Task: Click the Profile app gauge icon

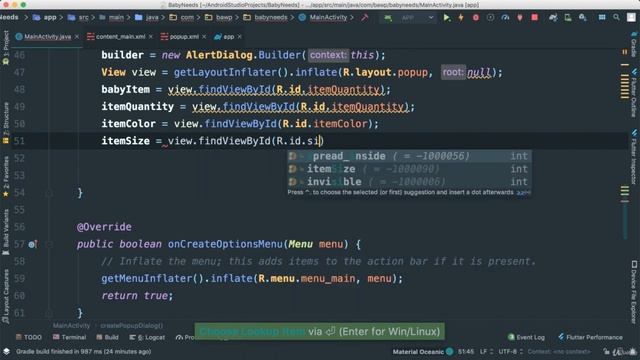Action: click(505, 18)
